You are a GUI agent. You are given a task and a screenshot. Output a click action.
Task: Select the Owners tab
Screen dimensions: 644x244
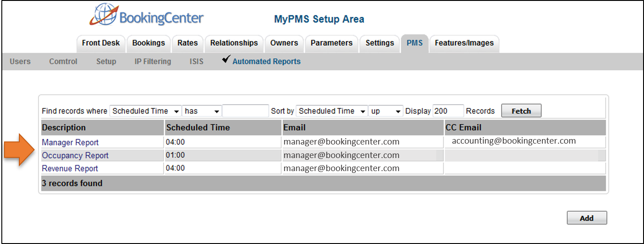click(284, 43)
